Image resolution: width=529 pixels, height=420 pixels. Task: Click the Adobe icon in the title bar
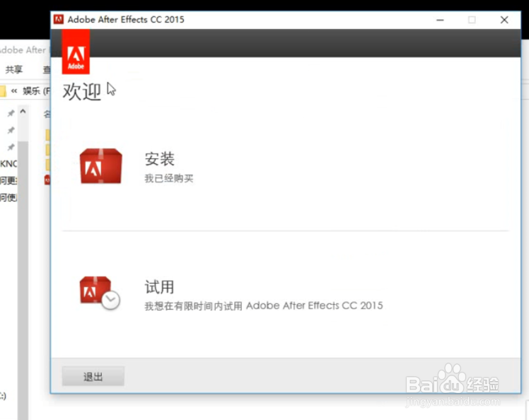pyautogui.click(x=59, y=20)
